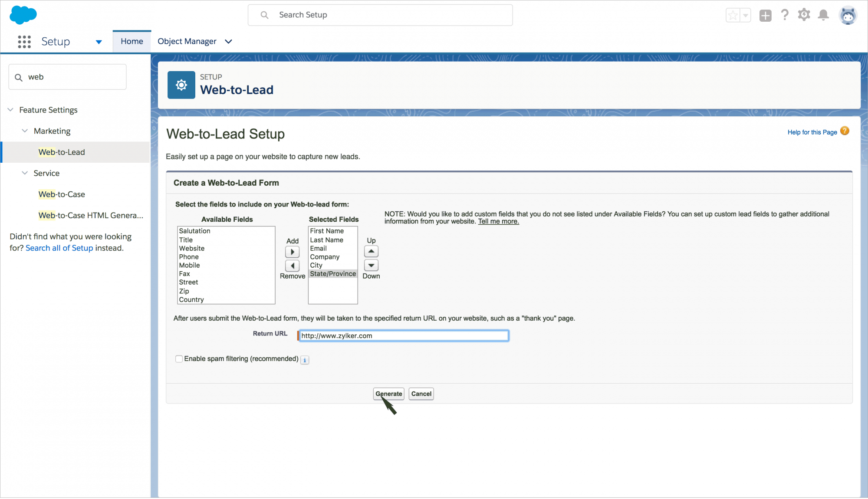
Task: Click the Return URL input field
Action: (404, 336)
